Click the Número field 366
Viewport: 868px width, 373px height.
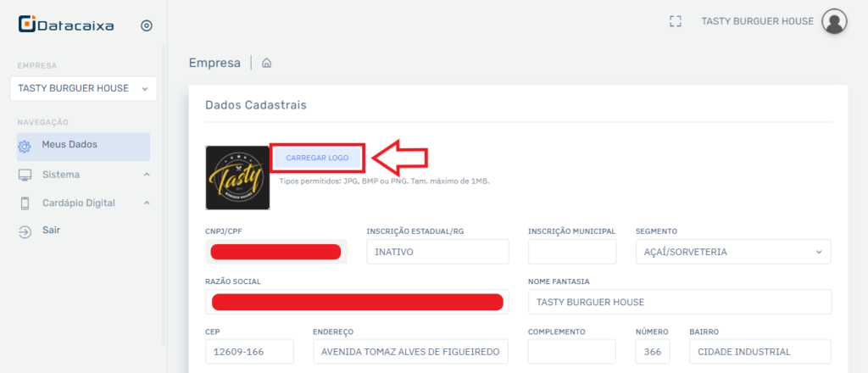653,352
